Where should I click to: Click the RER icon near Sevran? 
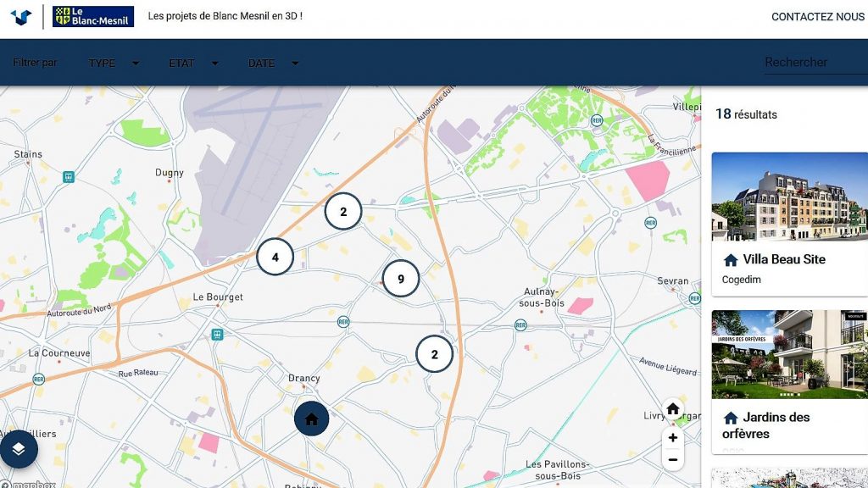[x=694, y=298]
